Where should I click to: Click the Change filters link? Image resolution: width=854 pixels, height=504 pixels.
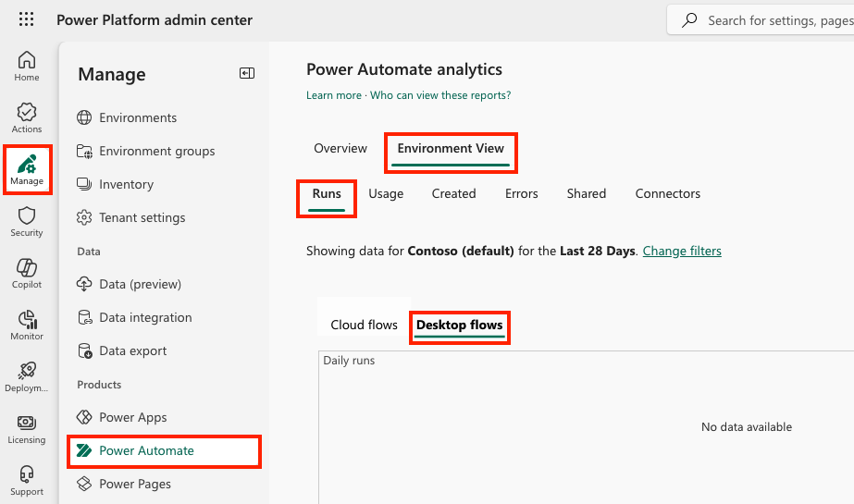point(682,251)
